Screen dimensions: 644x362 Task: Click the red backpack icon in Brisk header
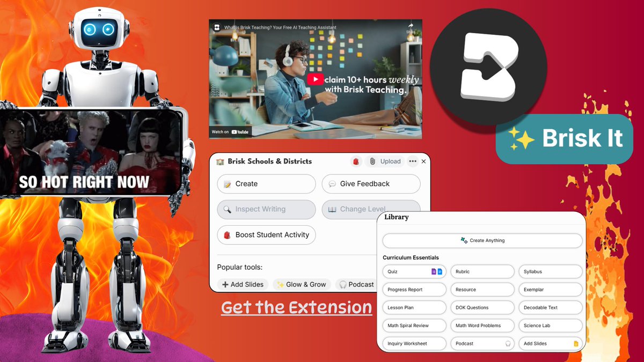click(356, 161)
